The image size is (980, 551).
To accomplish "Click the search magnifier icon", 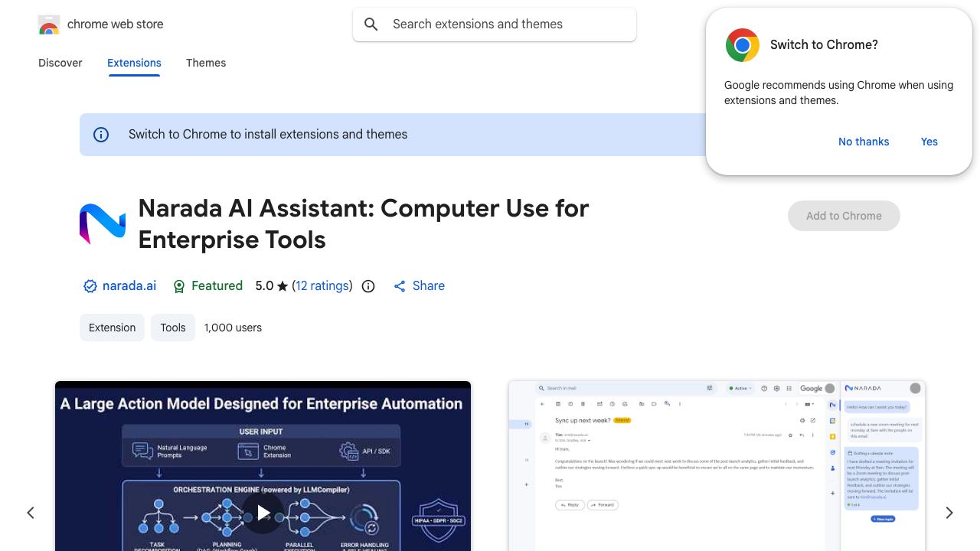I will [371, 24].
